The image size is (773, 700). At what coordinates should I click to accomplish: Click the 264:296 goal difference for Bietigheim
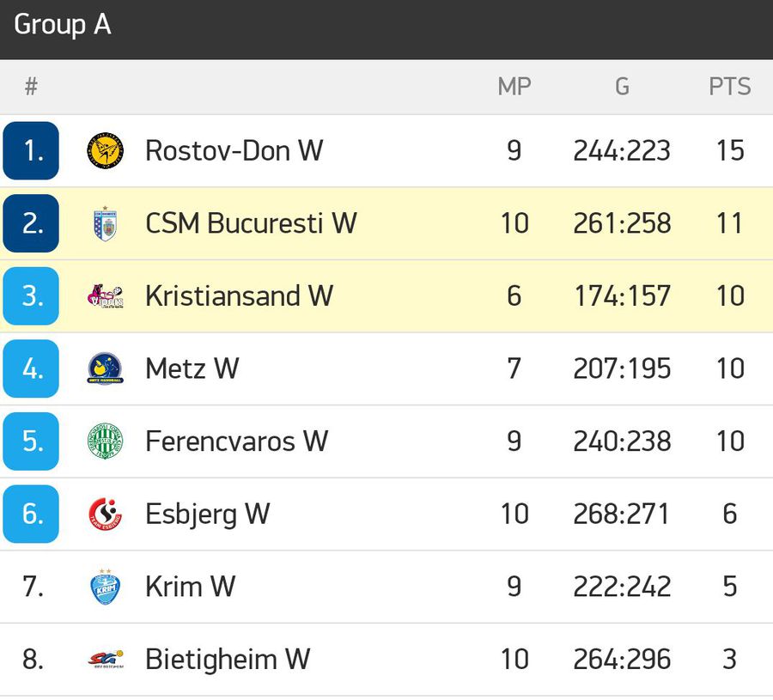click(622, 659)
